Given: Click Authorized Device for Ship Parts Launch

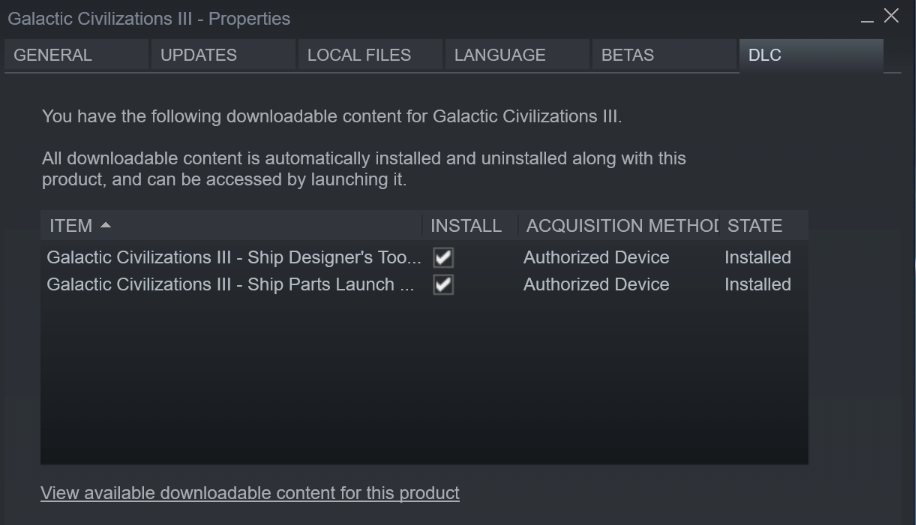Looking at the screenshot, I should coord(596,285).
